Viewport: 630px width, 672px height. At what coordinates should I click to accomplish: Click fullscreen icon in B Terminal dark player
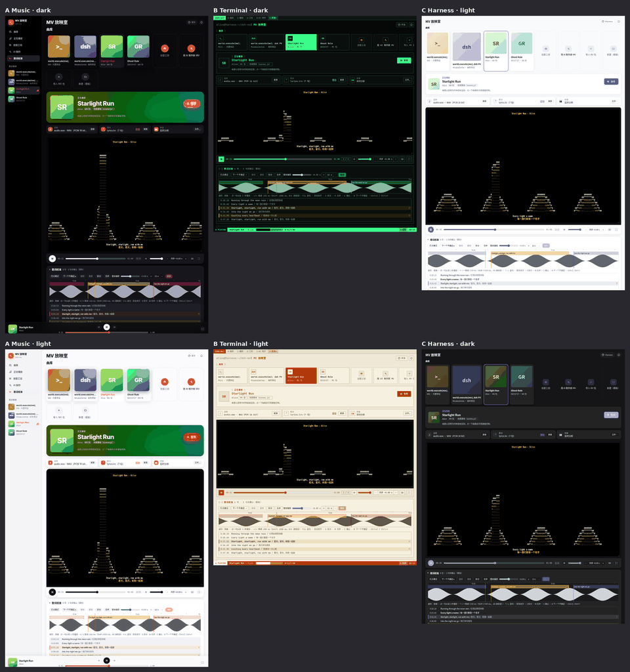[409, 159]
